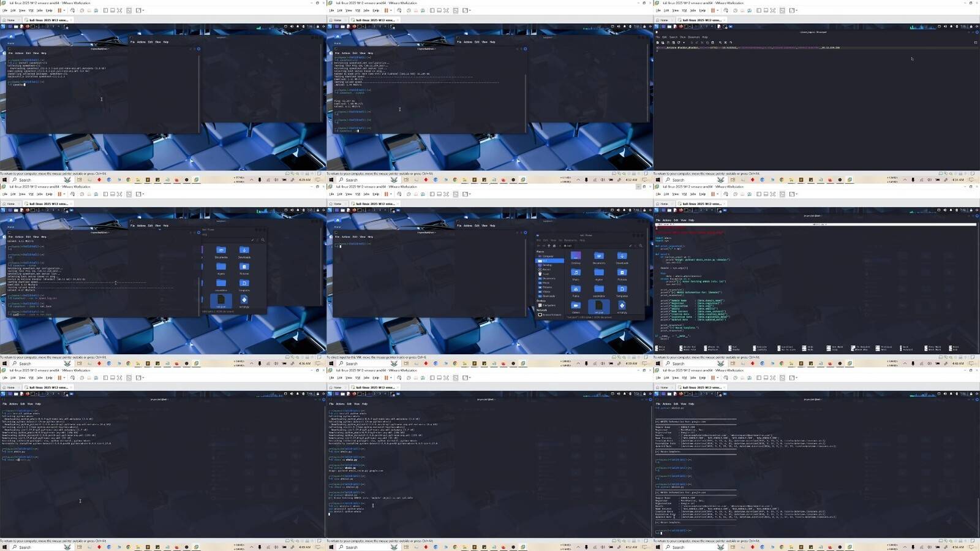Open Mousepad's Document menu in the Mousepad screenshot
Image resolution: width=980 pixels, height=551 pixels.
(x=694, y=37)
